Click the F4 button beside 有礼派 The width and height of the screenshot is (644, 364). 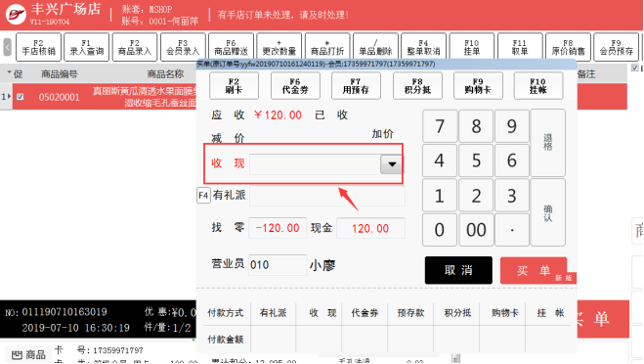[x=203, y=196]
